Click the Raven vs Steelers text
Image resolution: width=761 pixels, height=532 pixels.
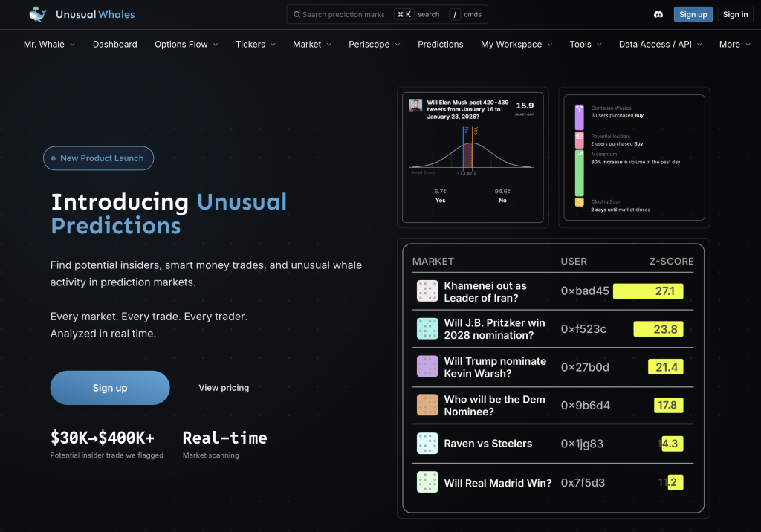pyautogui.click(x=488, y=443)
